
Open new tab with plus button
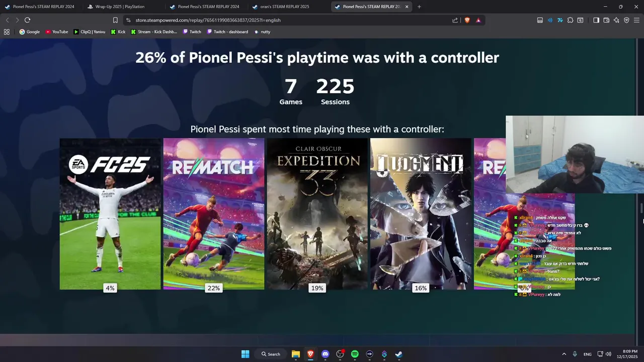(x=419, y=7)
